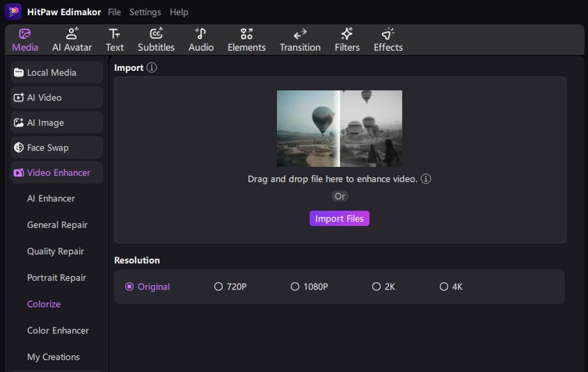
Task: Click info icon beside drag and drop text
Action: (x=426, y=179)
